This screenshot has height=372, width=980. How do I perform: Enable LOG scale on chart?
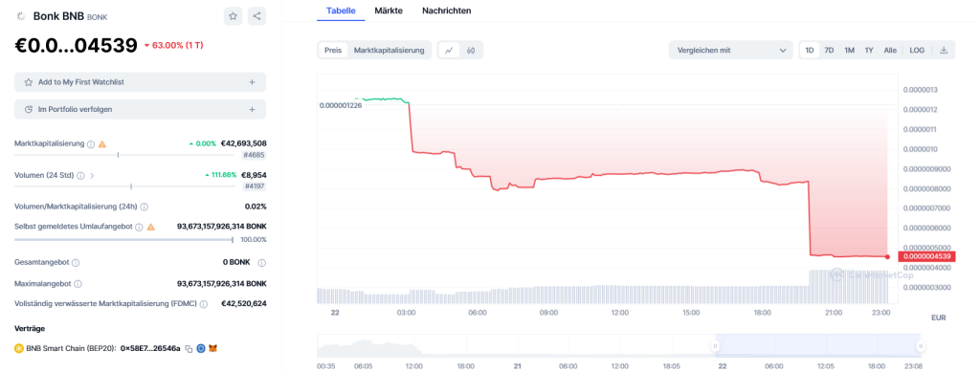(917, 51)
